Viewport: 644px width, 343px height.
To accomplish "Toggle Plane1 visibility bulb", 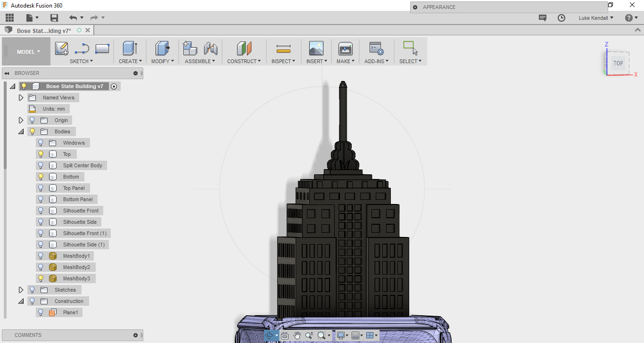I will (41, 312).
